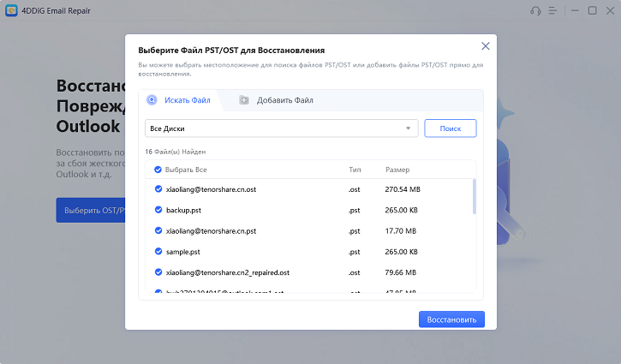Open the support headset icon
Screen dimensions: 621x364
click(x=535, y=10)
